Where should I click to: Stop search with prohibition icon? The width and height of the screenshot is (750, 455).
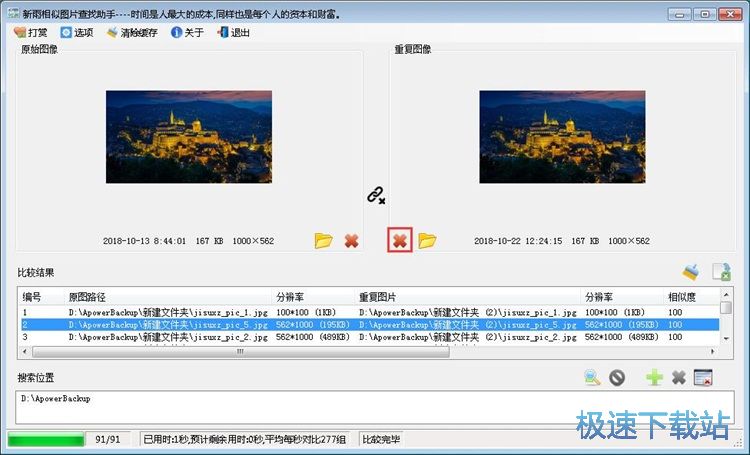(617, 377)
